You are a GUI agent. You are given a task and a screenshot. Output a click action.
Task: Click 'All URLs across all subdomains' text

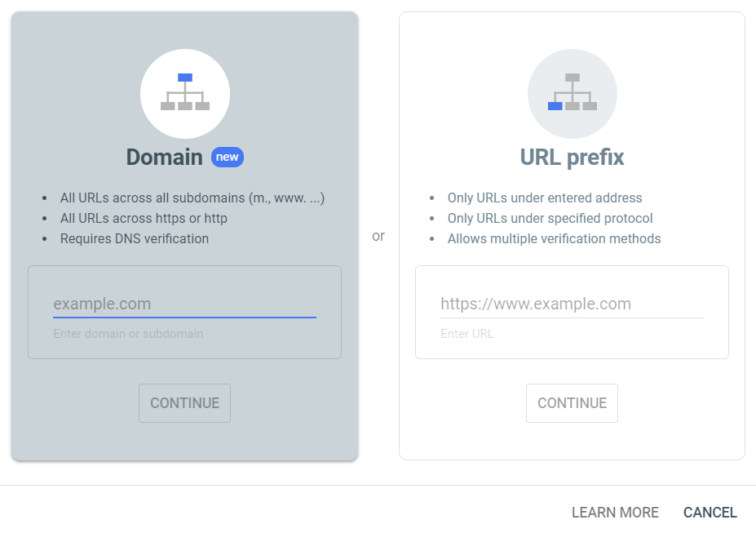coord(192,198)
